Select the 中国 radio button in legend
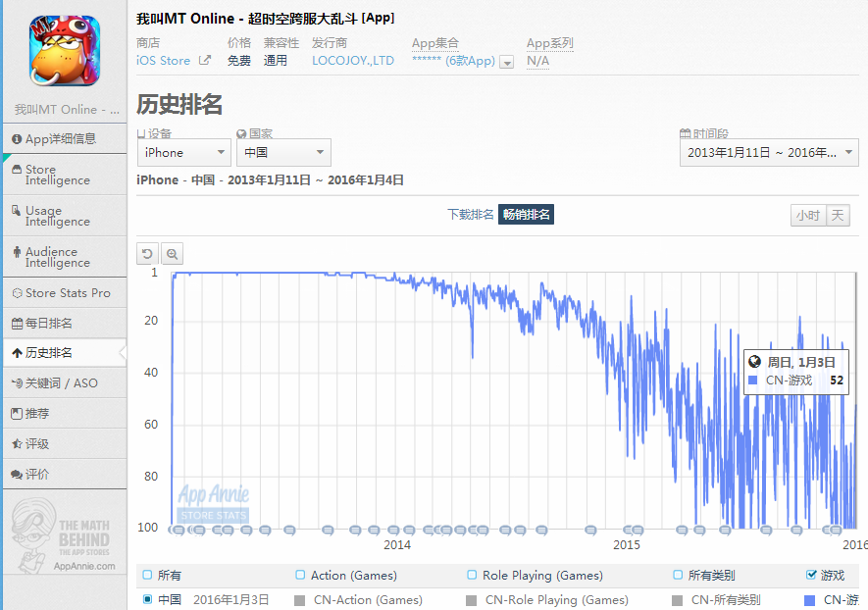 click(x=147, y=599)
